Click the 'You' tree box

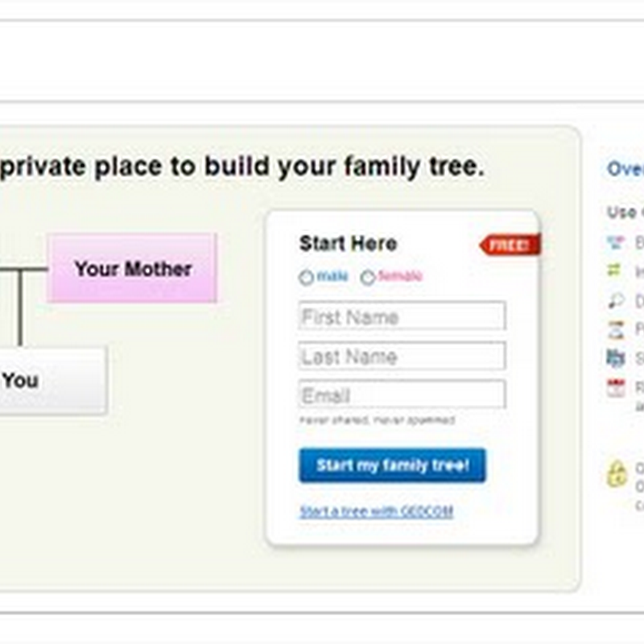(x=53, y=380)
